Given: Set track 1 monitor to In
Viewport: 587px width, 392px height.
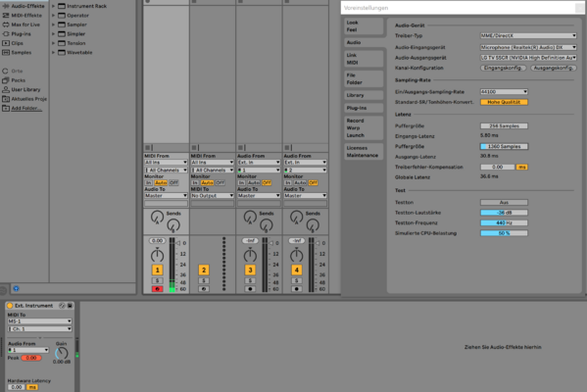Looking at the screenshot, I should pos(149,182).
